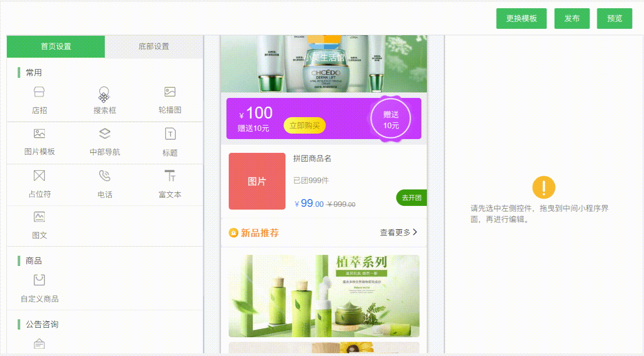Select the 公告咨询 announcement component icon
644x356 pixels.
click(x=39, y=344)
